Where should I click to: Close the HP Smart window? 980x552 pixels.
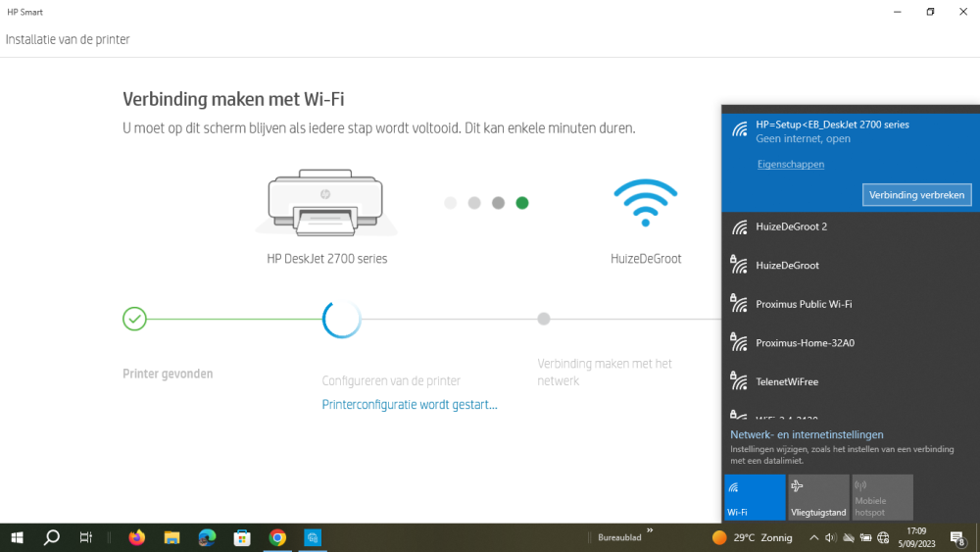[963, 12]
